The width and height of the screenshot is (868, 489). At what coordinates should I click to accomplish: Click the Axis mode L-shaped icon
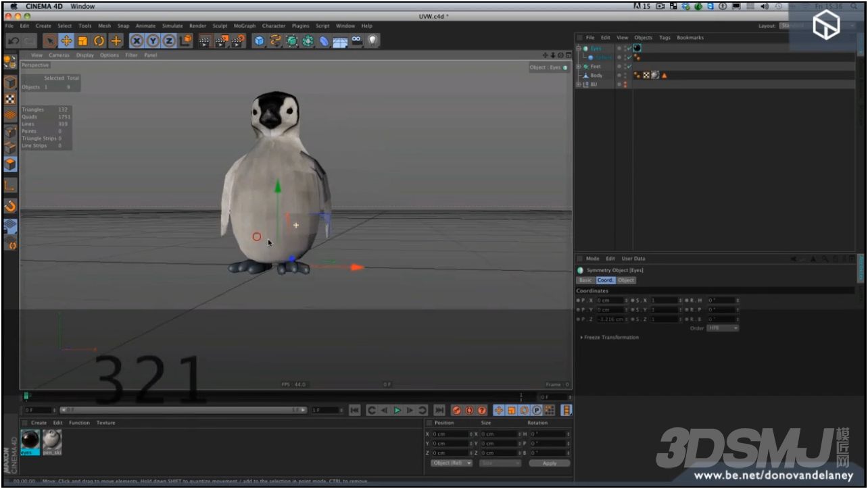point(10,185)
